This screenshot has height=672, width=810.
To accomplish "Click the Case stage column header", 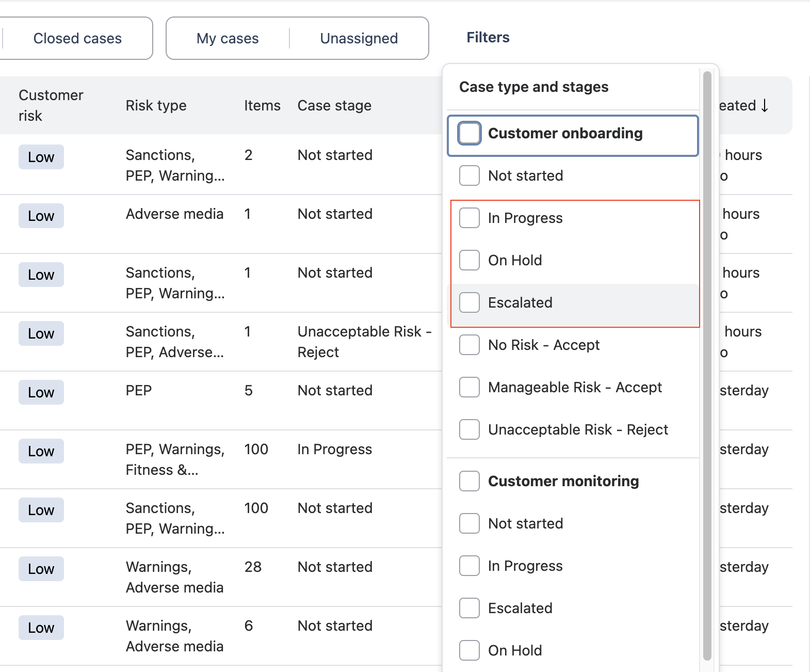I will tap(334, 106).
